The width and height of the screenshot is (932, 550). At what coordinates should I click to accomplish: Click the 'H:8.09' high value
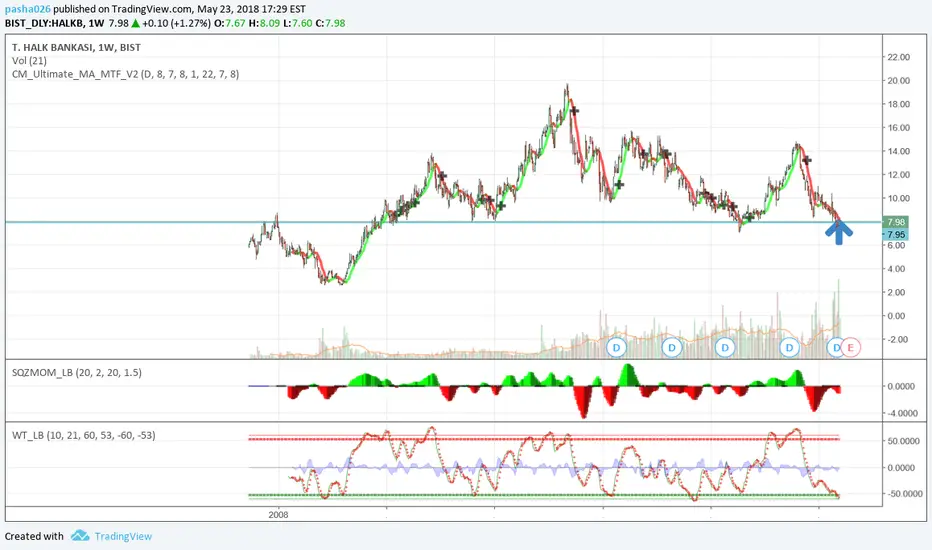pos(264,23)
